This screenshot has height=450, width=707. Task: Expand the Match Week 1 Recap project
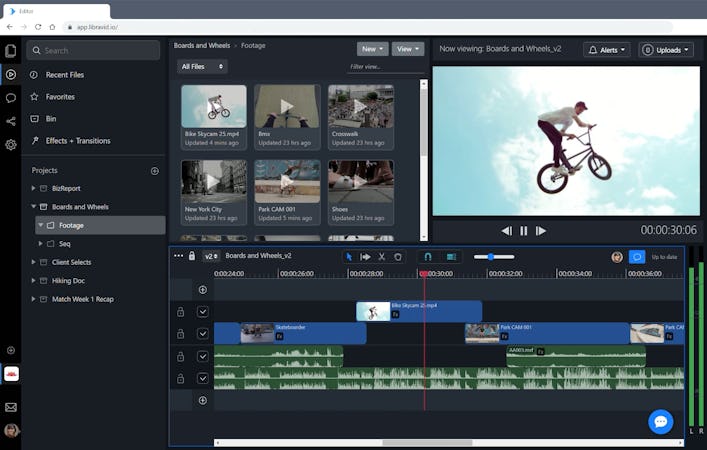tap(33, 299)
